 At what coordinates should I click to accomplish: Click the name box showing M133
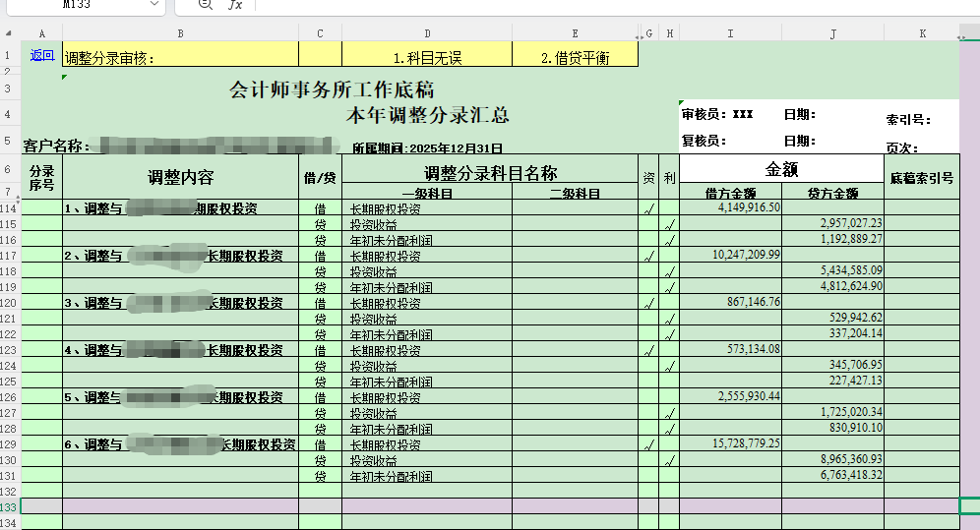79,5
